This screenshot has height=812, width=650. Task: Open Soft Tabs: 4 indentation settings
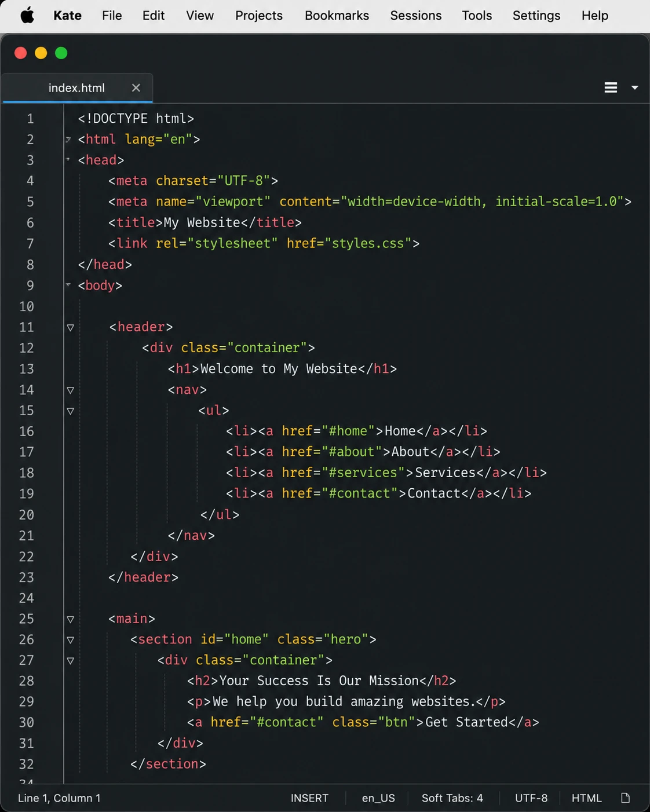point(452,798)
